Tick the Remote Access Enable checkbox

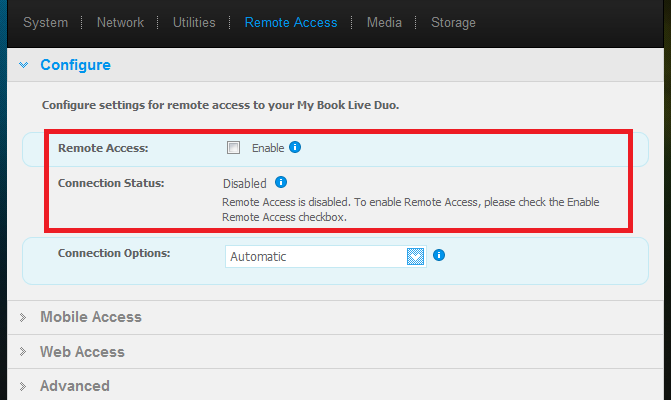pyautogui.click(x=234, y=148)
